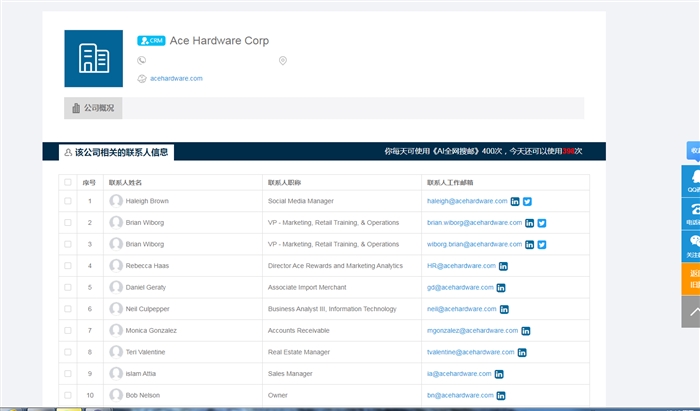The height and width of the screenshot is (411, 700).
Task: Click the WeChat follow icon in side panel
Action: 691,246
